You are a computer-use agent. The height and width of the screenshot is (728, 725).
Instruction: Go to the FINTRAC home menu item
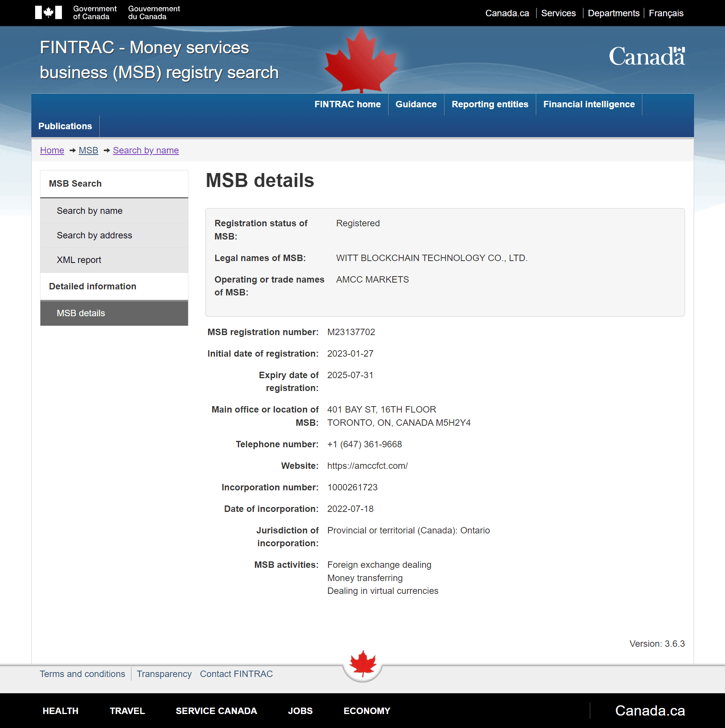pos(347,104)
